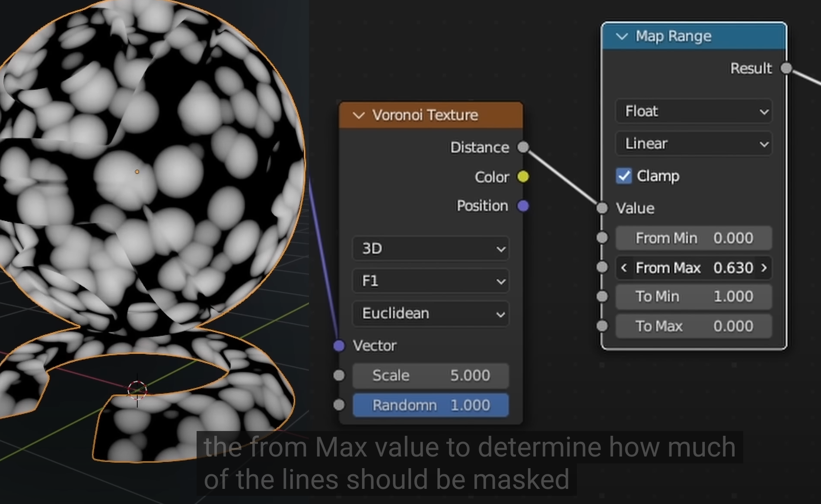This screenshot has height=504, width=821.
Task: Click the To Max value field
Action: (694, 326)
